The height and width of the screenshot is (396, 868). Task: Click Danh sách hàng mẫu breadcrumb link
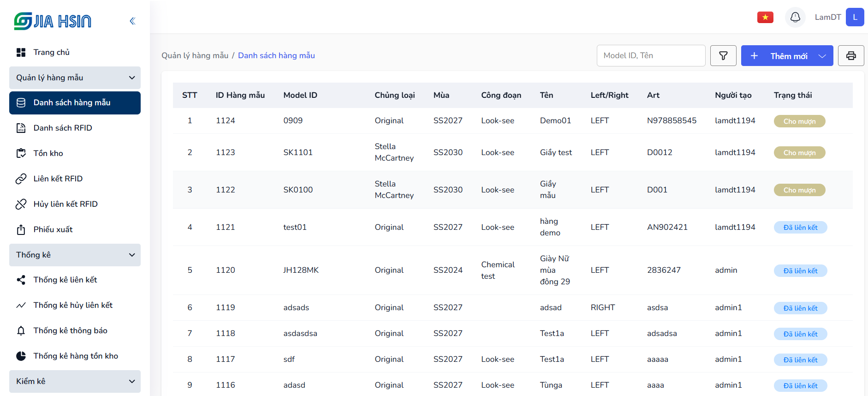pos(276,55)
